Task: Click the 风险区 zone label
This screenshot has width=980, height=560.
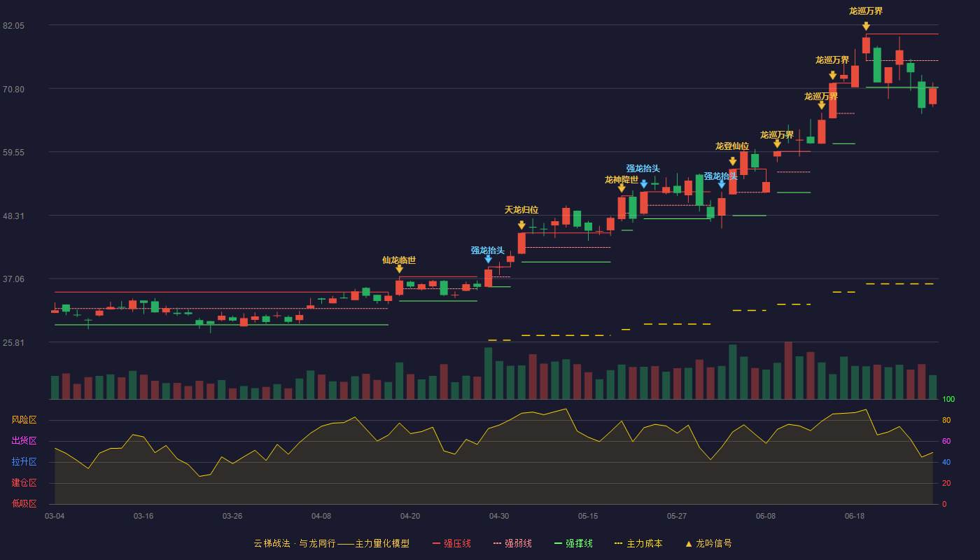Action: coord(24,420)
